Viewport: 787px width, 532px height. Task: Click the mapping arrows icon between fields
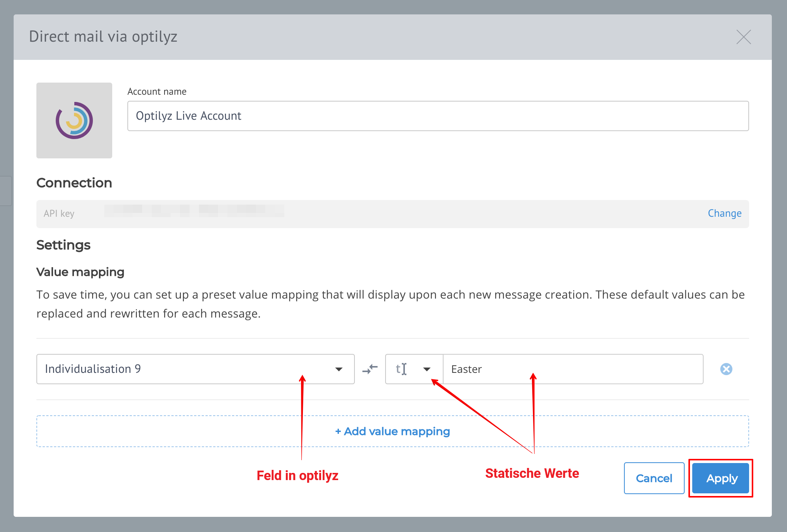370,369
